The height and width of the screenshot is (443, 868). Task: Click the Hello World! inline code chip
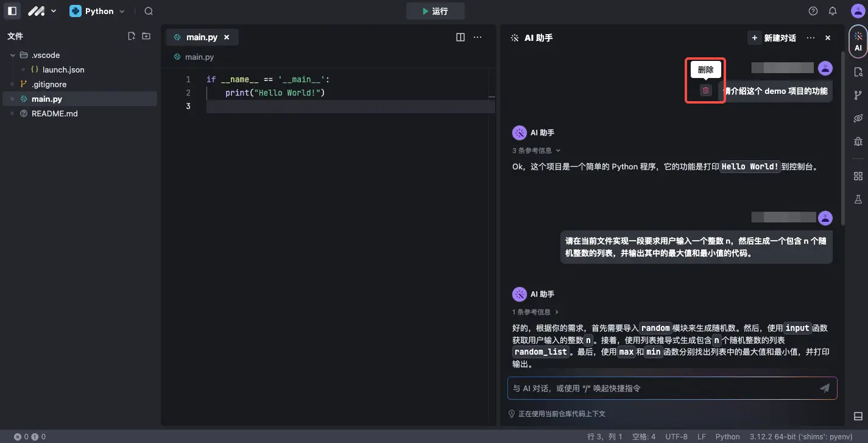[750, 166]
